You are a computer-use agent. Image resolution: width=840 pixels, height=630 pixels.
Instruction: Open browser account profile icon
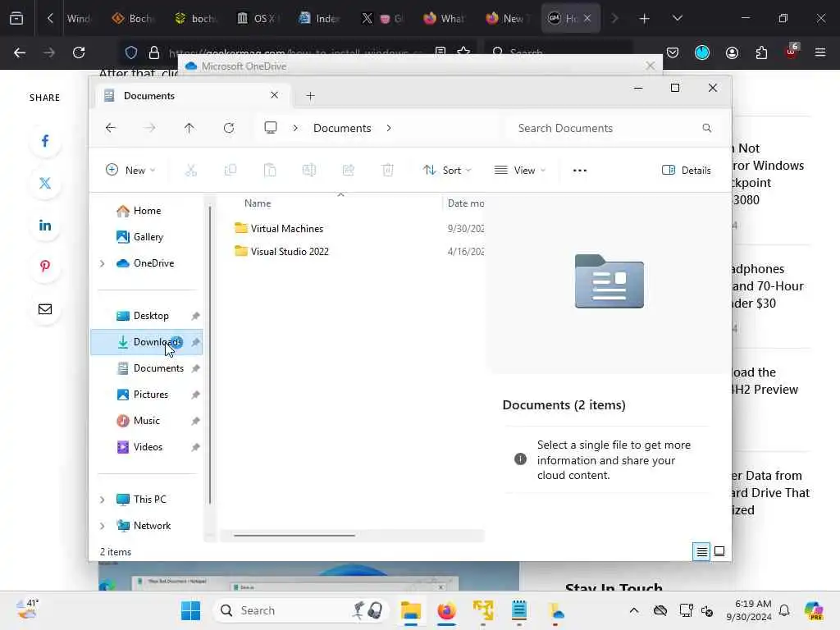pos(732,52)
